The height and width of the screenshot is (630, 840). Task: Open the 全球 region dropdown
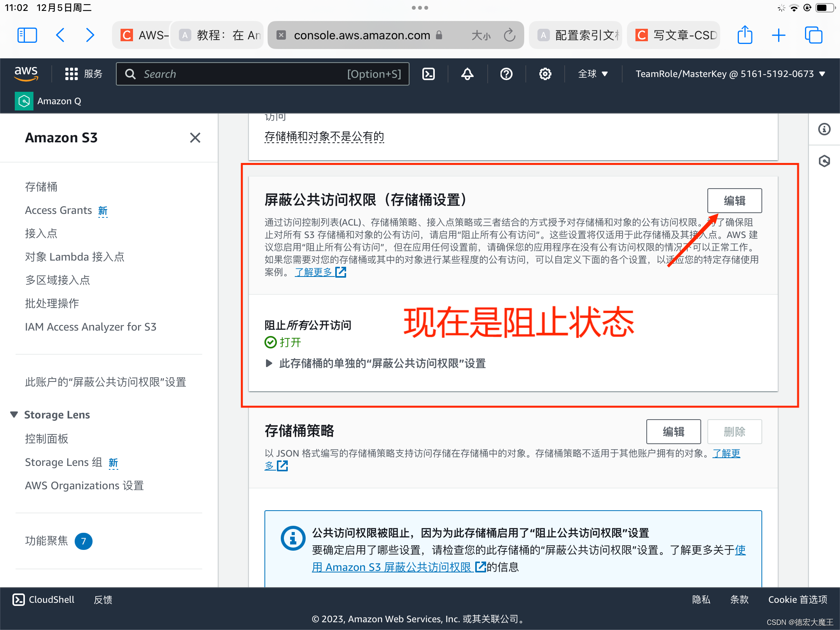(x=593, y=74)
